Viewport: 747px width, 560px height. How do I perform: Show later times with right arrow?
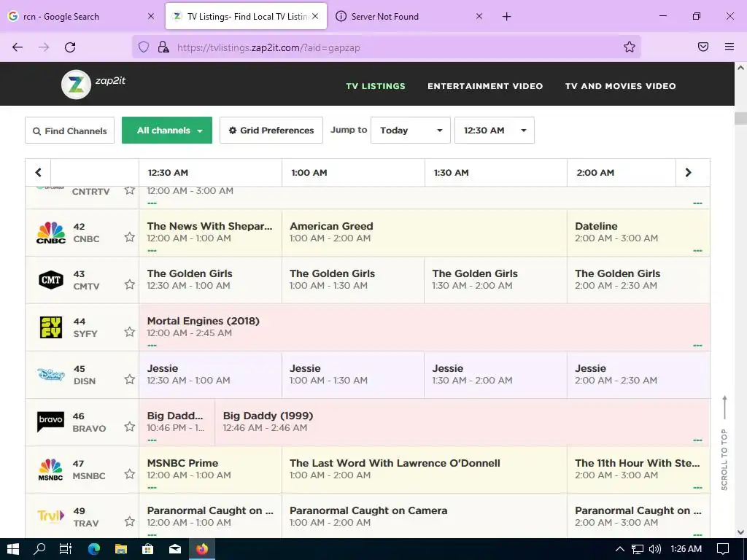(x=688, y=172)
